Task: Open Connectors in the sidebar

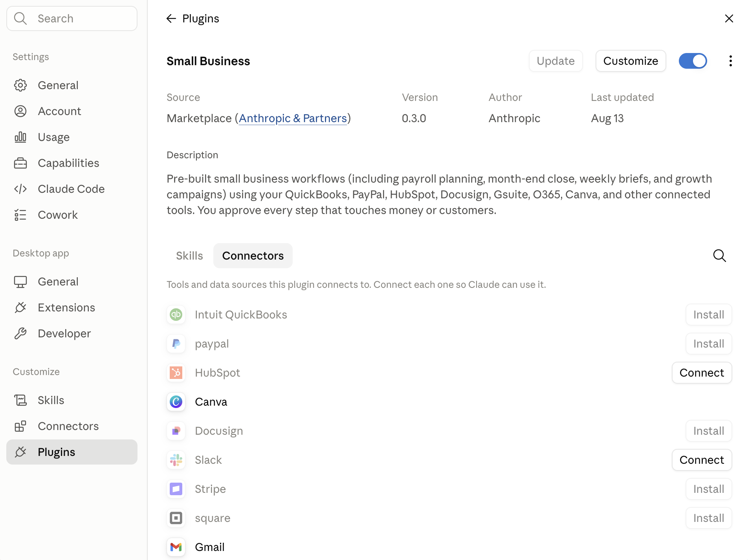Action: (x=72, y=426)
